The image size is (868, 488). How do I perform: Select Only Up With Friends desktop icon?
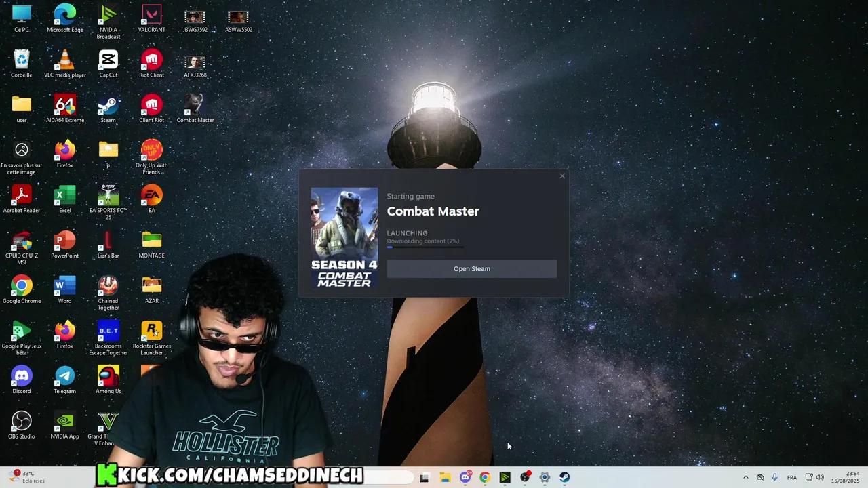pos(152,157)
